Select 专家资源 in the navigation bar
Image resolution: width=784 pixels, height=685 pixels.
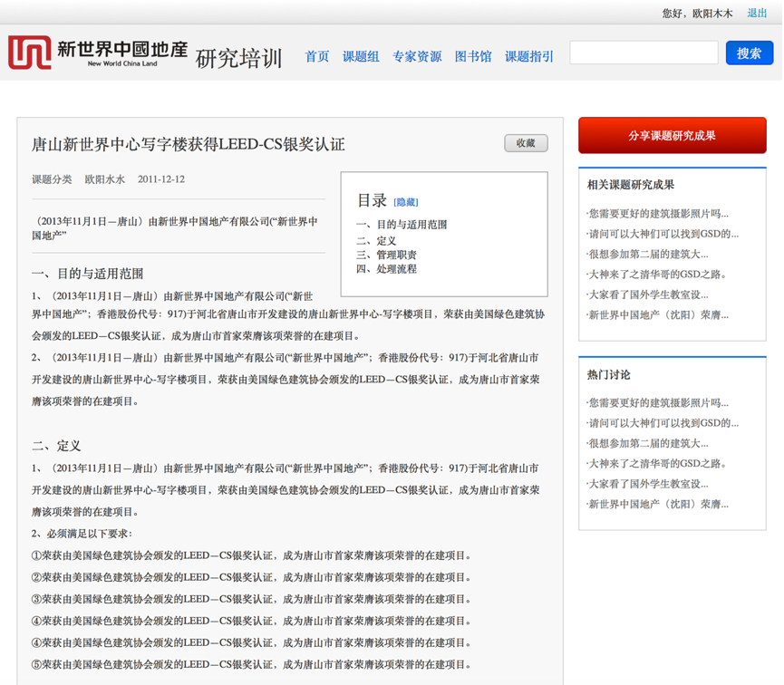(x=417, y=56)
